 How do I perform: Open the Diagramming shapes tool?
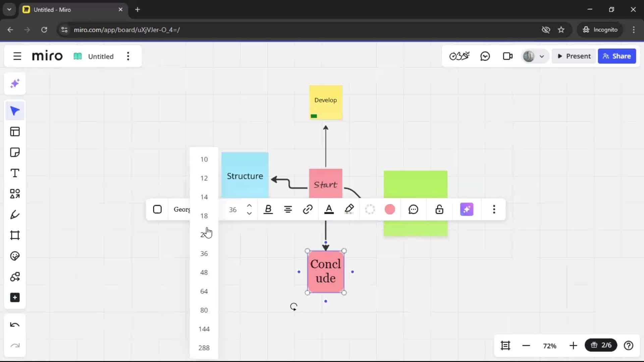pyautogui.click(x=15, y=277)
